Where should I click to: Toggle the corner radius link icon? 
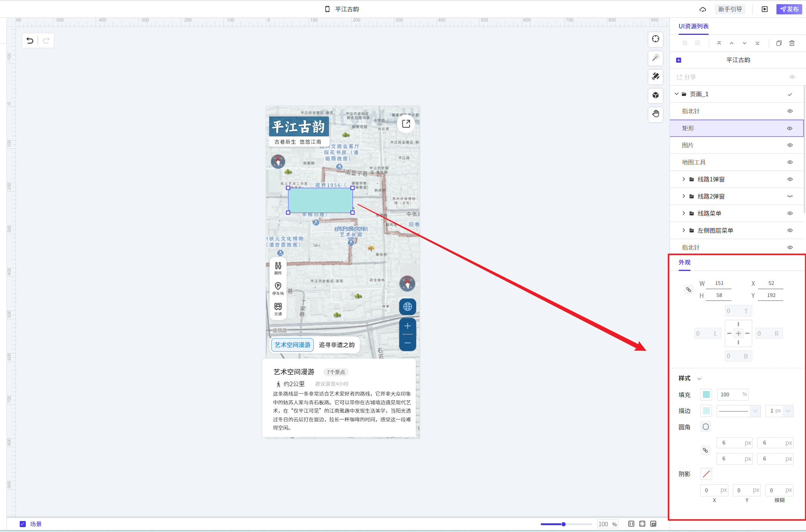[705, 450]
